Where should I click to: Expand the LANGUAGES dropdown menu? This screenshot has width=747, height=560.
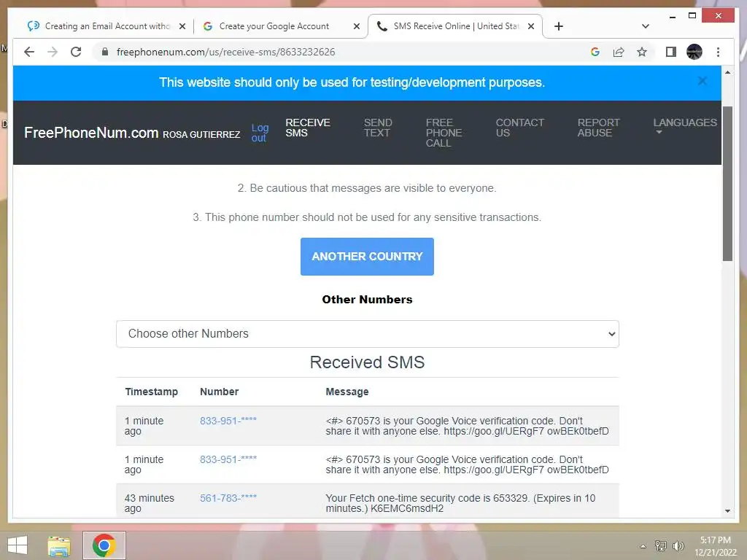[x=684, y=125]
